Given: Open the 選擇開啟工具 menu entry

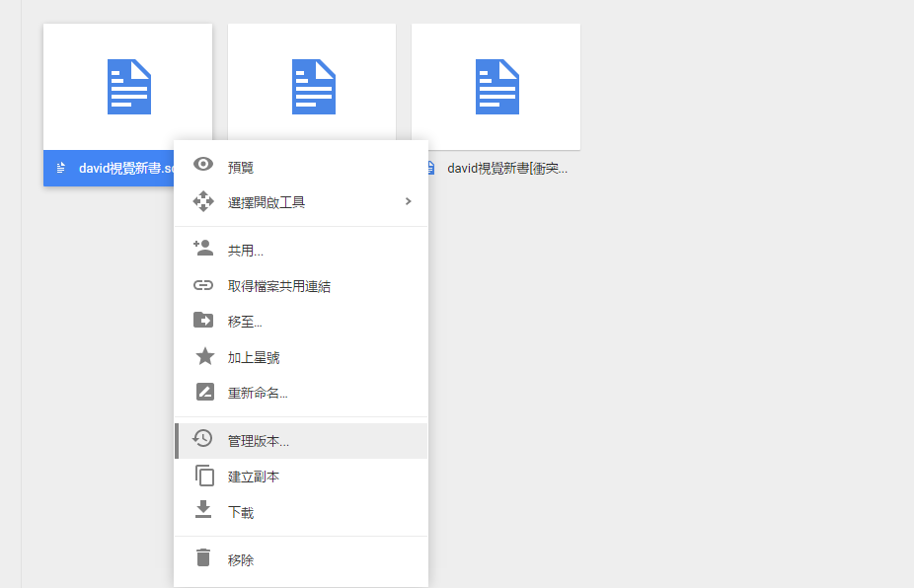Looking at the screenshot, I should (301, 202).
